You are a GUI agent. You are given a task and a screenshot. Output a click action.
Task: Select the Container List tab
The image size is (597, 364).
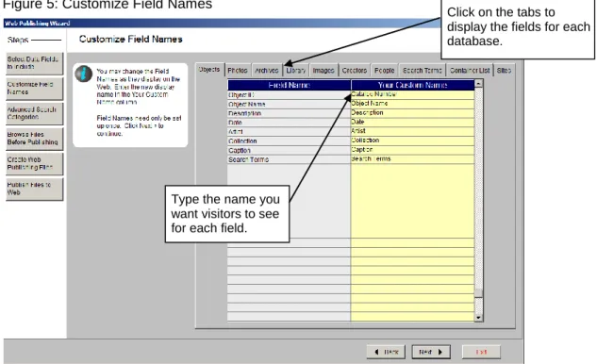[470, 71]
